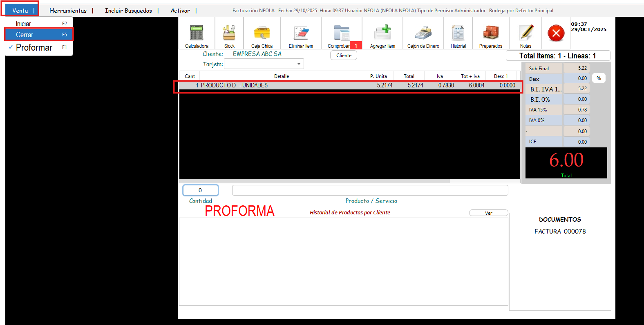The height and width of the screenshot is (325, 644).
Task: Choose Iniciar in the Venta menu
Action: coord(23,24)
